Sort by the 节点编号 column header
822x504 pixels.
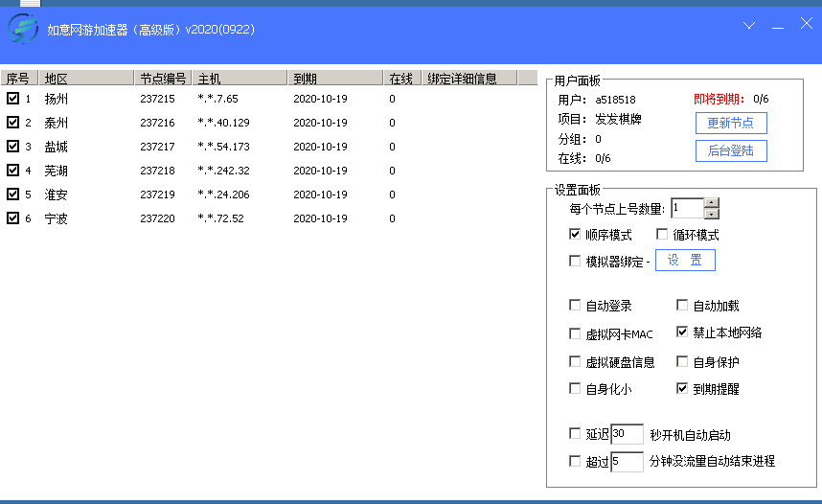163,78
